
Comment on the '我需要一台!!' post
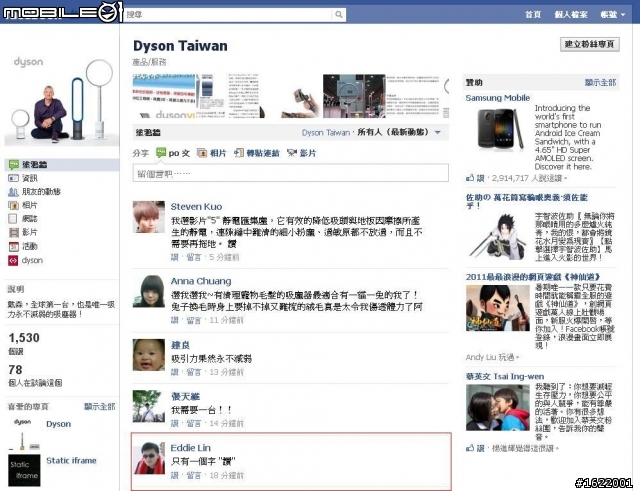(x=194, y=424)
